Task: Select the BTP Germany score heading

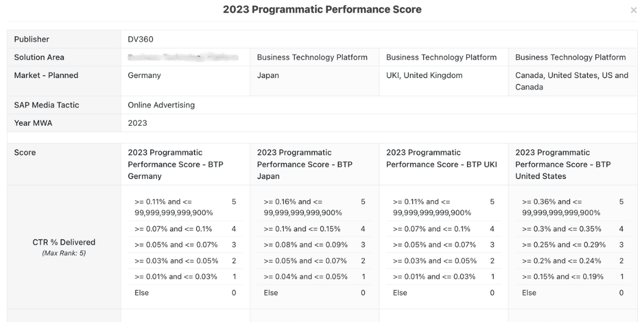Action: point(175,164)
